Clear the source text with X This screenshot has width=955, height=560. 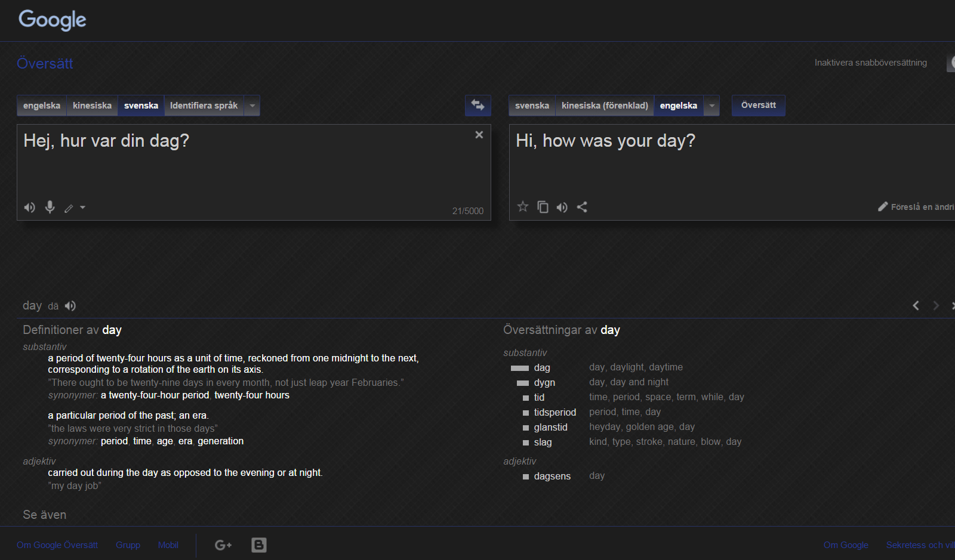point(479,135)
